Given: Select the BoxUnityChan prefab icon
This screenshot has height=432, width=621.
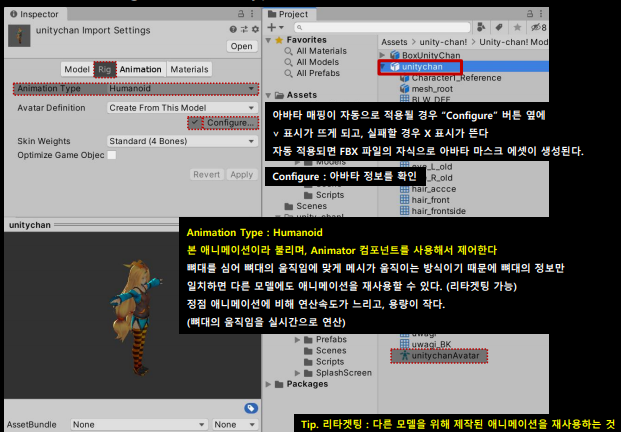Looking at the screenshot, I should tap(394, 55).
